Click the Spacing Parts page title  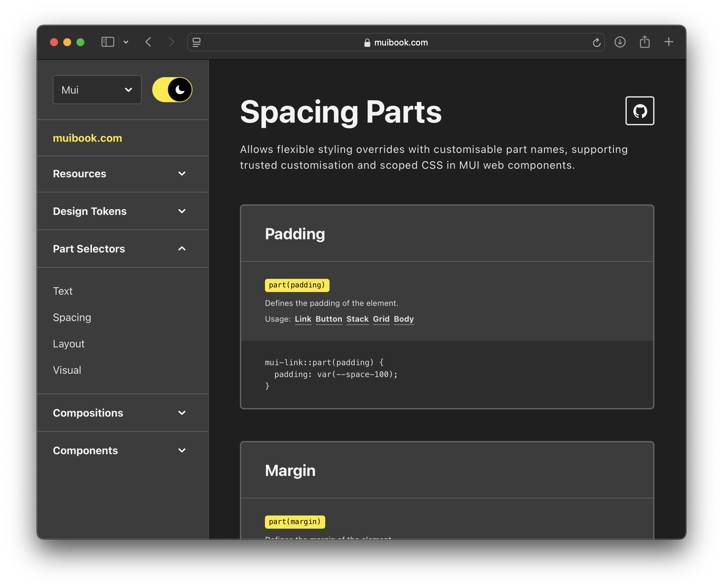341,112
